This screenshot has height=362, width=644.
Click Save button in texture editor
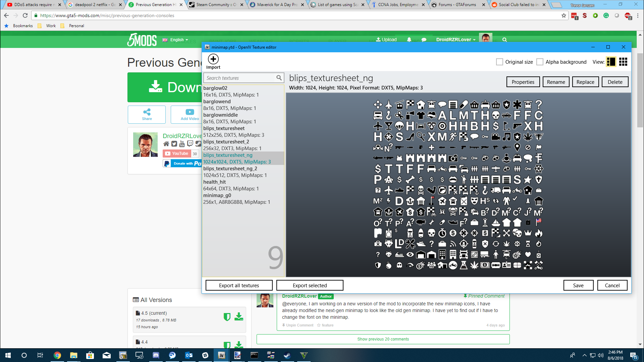point(578,285)
